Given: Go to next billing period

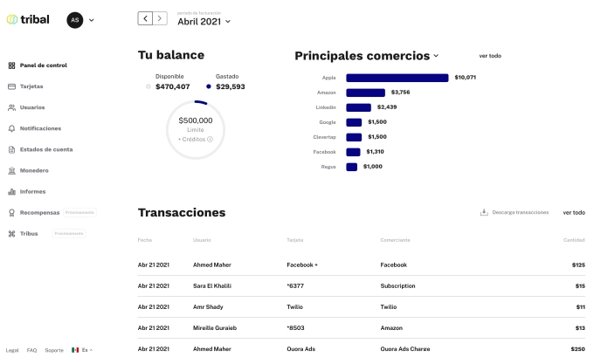Looking at the screenshot, I should 160,18.
